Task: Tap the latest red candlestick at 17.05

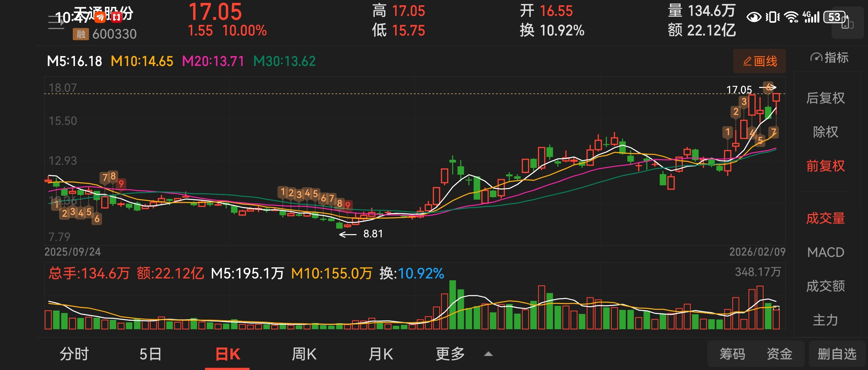Action: [x=776, y=97]
